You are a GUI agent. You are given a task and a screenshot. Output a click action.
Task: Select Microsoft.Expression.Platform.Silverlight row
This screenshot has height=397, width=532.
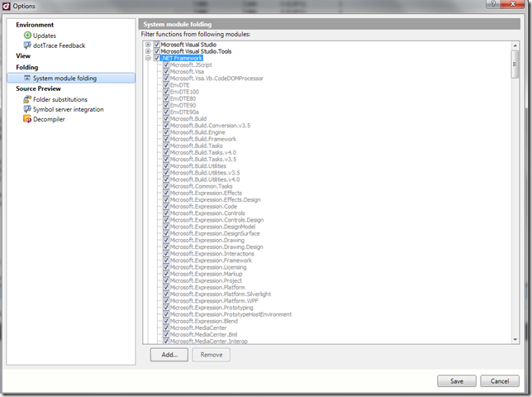(x=221, y=294)
